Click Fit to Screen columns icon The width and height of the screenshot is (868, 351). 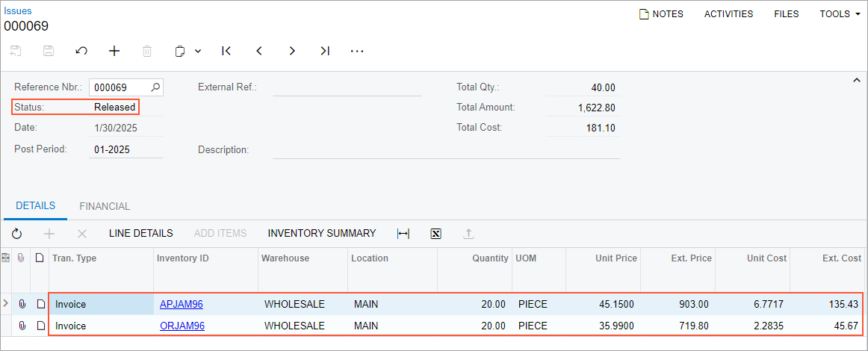coord(403,234)
